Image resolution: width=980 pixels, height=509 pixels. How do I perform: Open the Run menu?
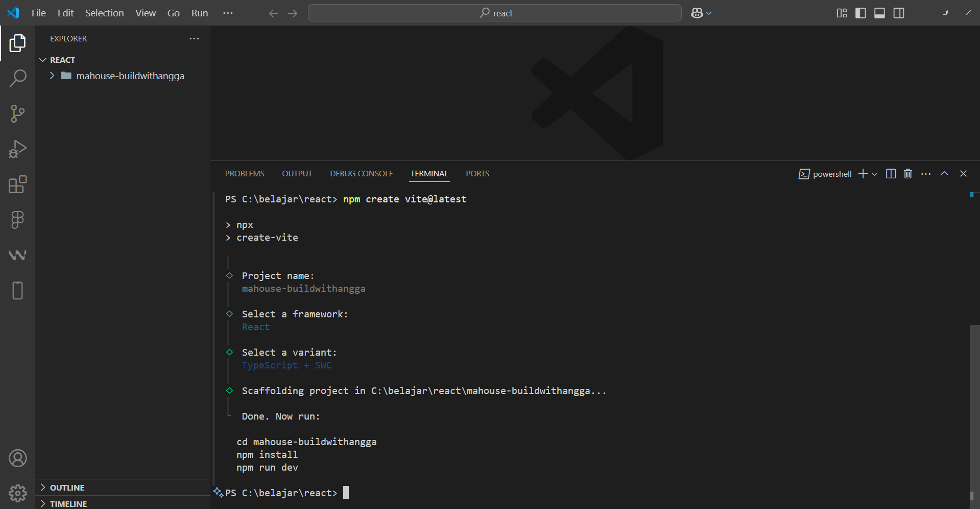coord(200,13)
